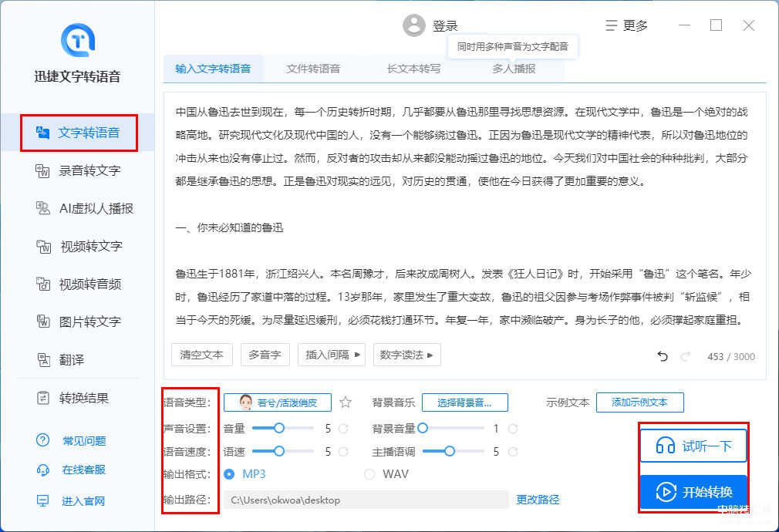The height and width of the screenshot is (532, 779).
Task: Open AI虚拟人播报 in the sidebar
Action: 96,208
